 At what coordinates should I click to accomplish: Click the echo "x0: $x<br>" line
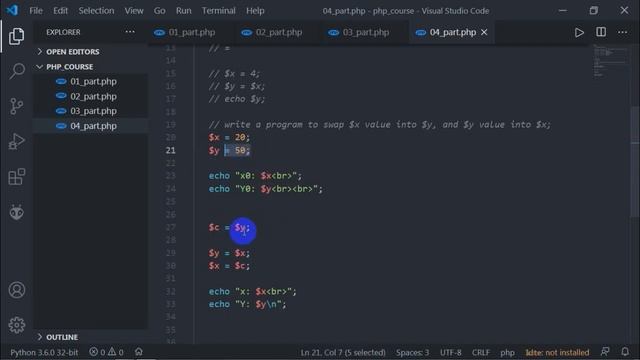click(255, 176)
